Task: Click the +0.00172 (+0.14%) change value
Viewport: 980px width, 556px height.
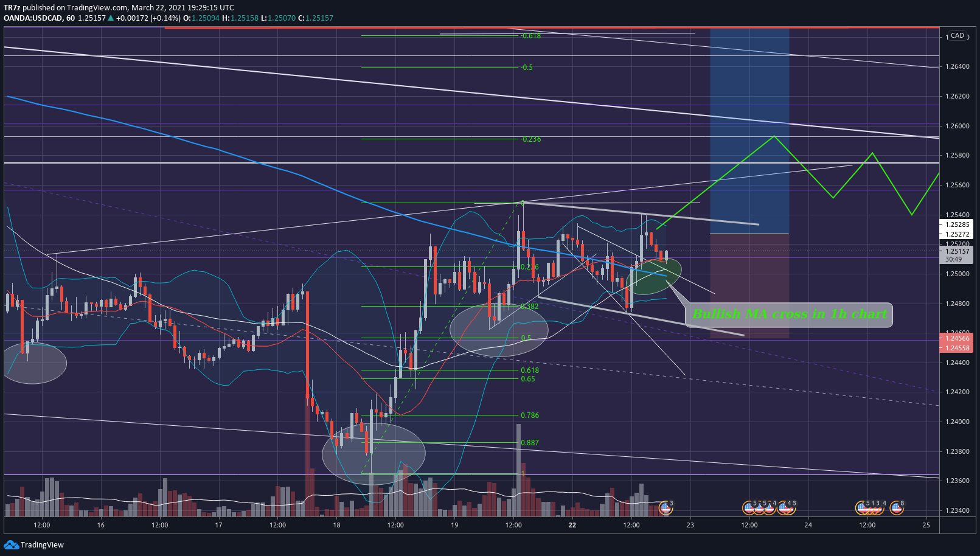Action: click(x=148, y=18)
